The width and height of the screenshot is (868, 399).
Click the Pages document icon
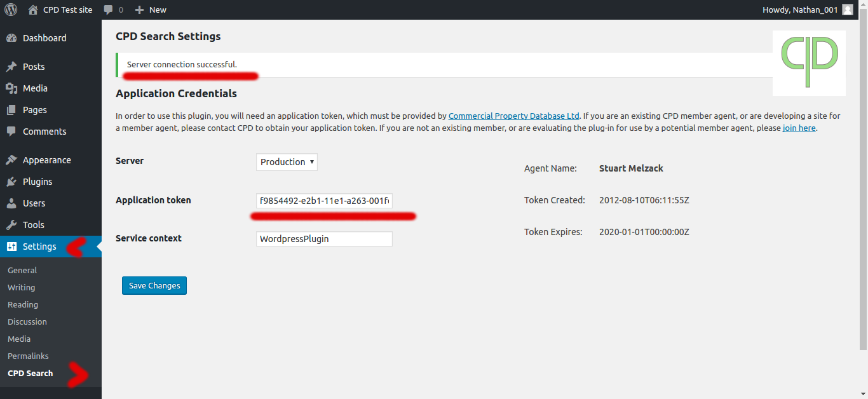(x=11, y=110)
